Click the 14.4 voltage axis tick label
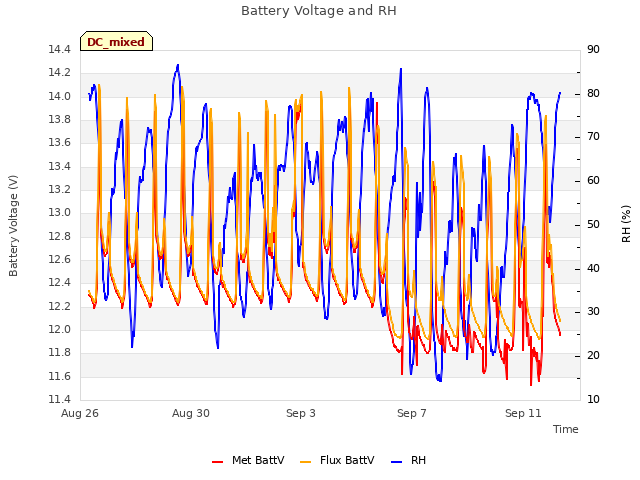Image resolution: width=640 pixels, height=480 pixels. (59, 50)
